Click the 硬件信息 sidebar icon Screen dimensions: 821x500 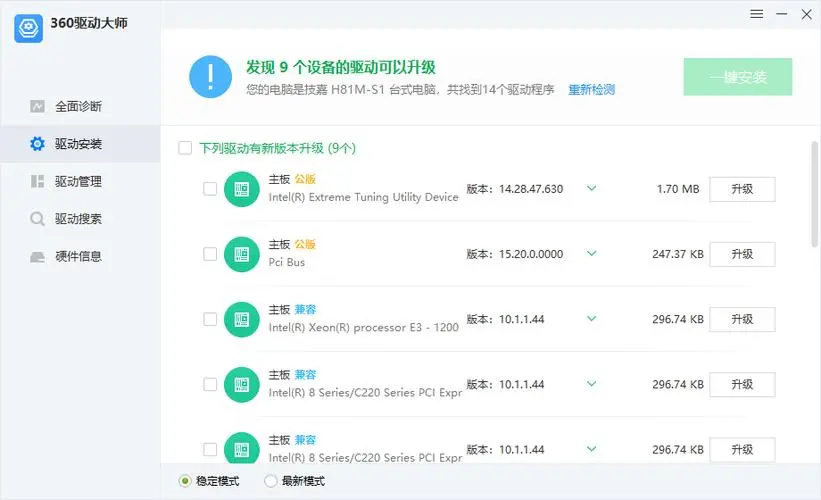(x=37, y=257)
